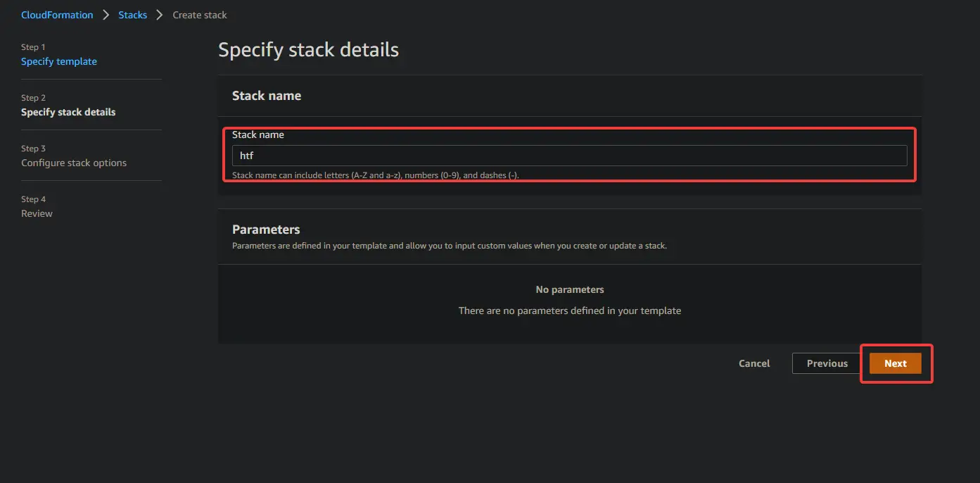Viewport: 980px width, 483px height.
Task: Open the CloudFormation breadcrumb link
Action: [57, 14]
